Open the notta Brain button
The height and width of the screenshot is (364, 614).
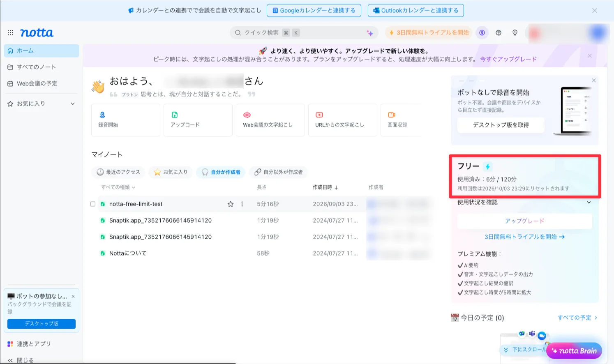[x=574, y=351]
